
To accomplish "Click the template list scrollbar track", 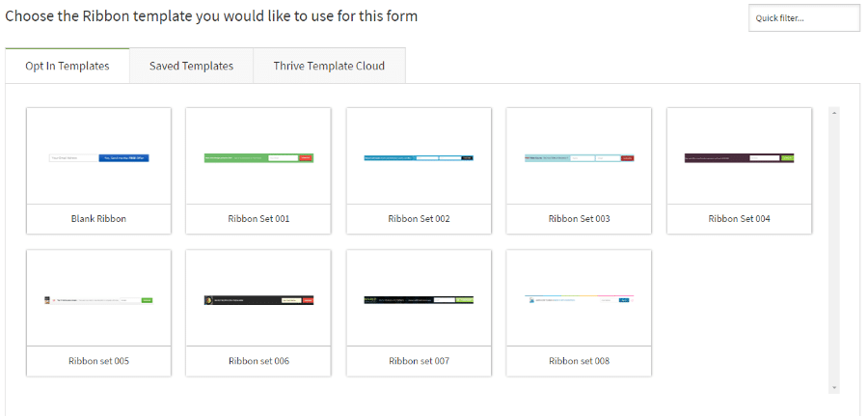I will (x=834, y=250).
